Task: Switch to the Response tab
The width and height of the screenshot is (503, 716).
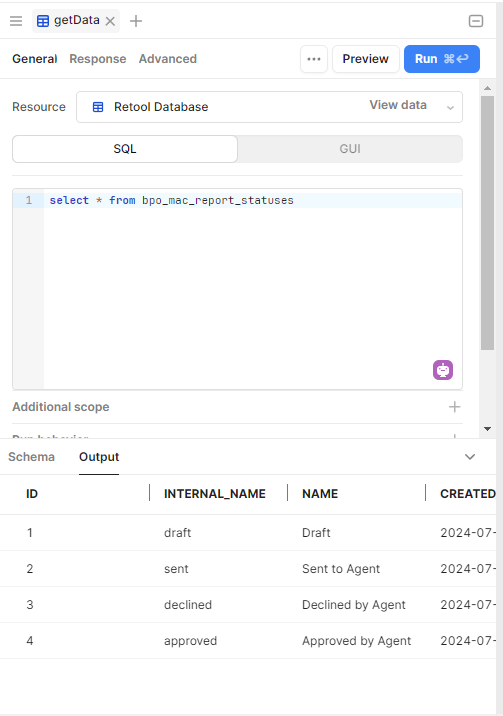Action: [x=98, y=59]
